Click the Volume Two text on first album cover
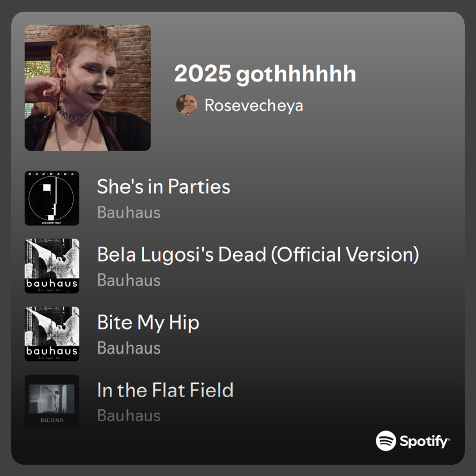The width and height of the screenshot is (476, 476). pyautogui.click(x=52, y=222)
